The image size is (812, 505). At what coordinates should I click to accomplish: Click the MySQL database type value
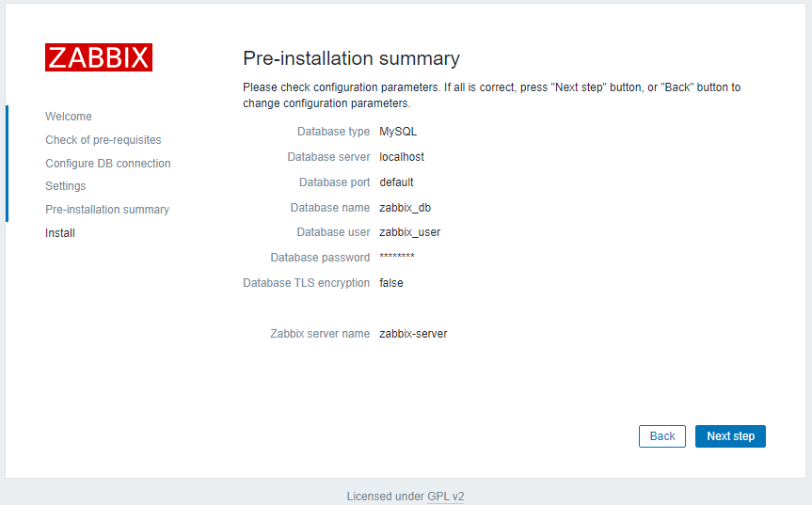point(398,132)
